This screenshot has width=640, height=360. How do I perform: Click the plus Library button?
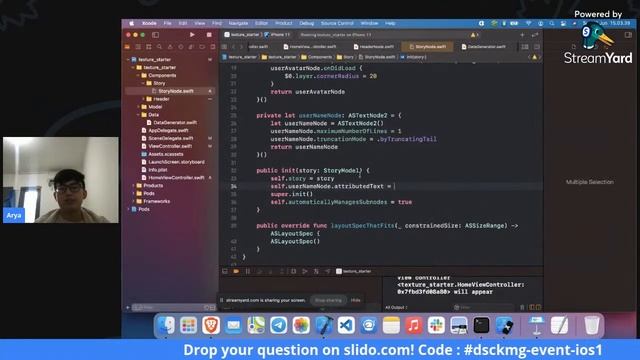(x=522, y=35)
